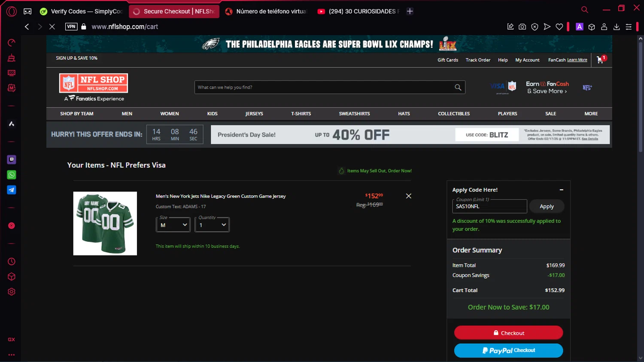The width and height of the screenshot is (644, 362).
Task: Click the VPN badge in address bar
Action: (x=71, y=27)
